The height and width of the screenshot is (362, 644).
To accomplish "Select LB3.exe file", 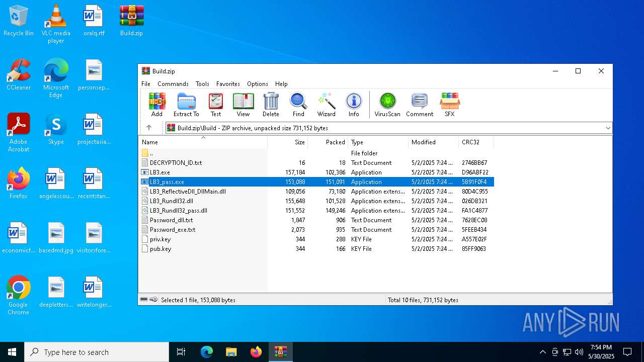I will (x=316, y=172).
